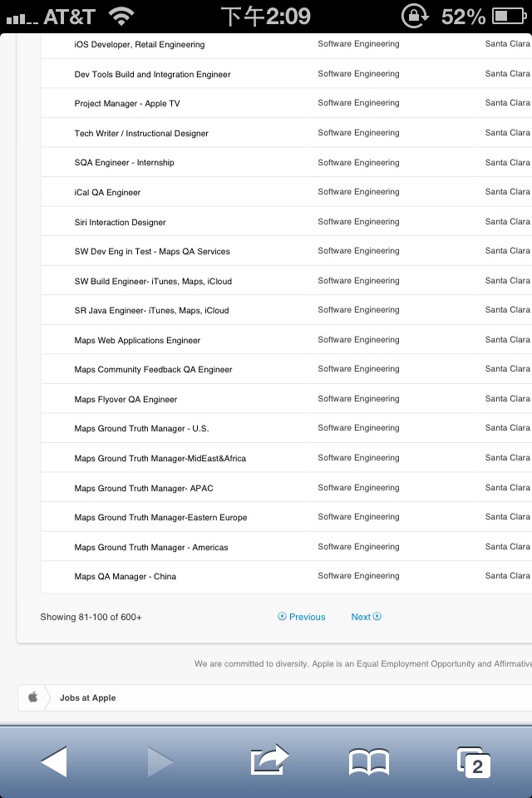Open Safari bookmarks book icon
The height and width of the screenshot is (798, 532).
[x=369, y=762]
